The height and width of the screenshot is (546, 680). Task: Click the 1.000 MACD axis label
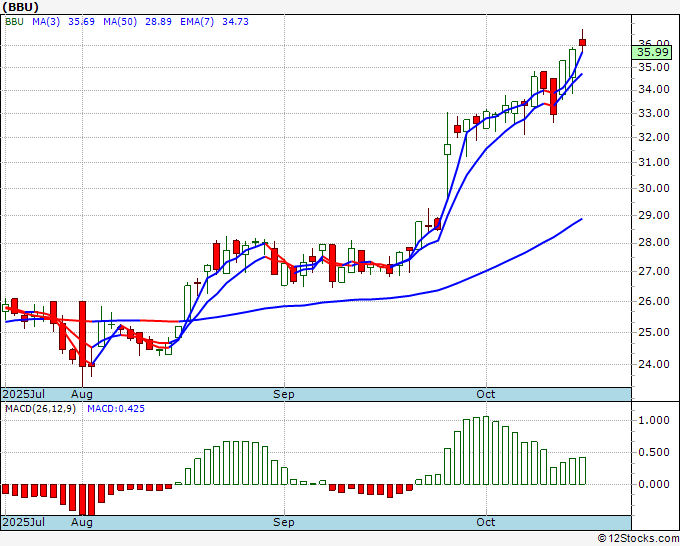[x=654, y=420]
